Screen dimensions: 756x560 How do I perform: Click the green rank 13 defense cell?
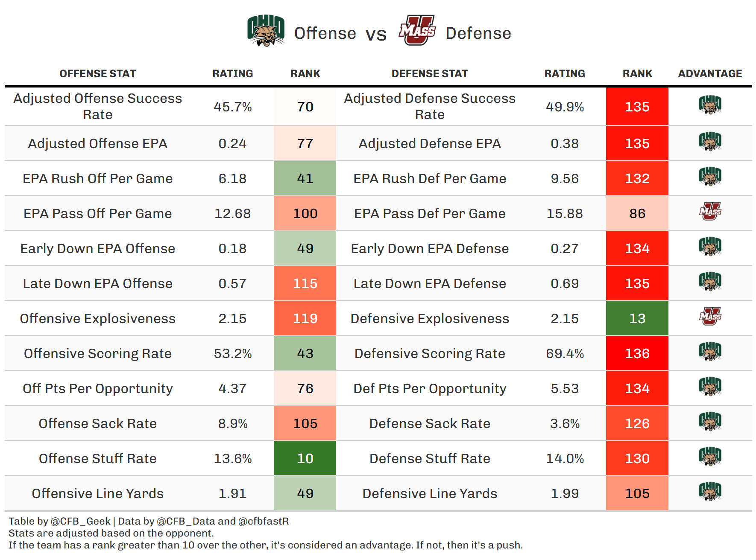coord(637,318)
